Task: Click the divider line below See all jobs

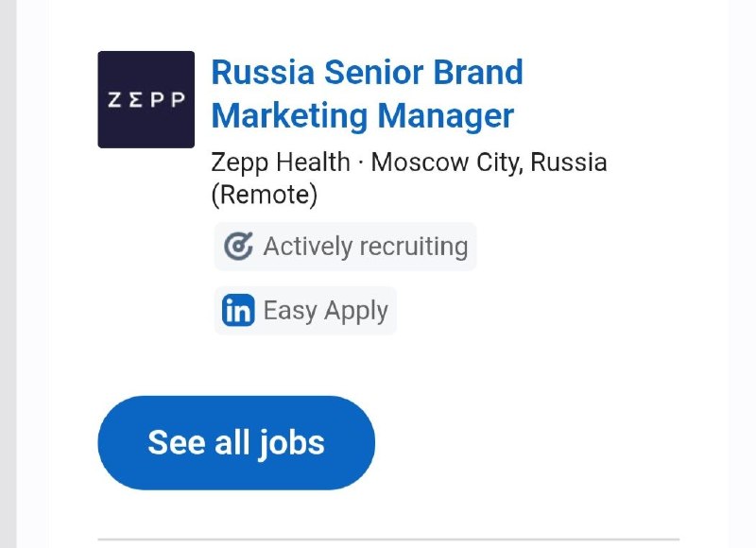Action: (388, 539)
